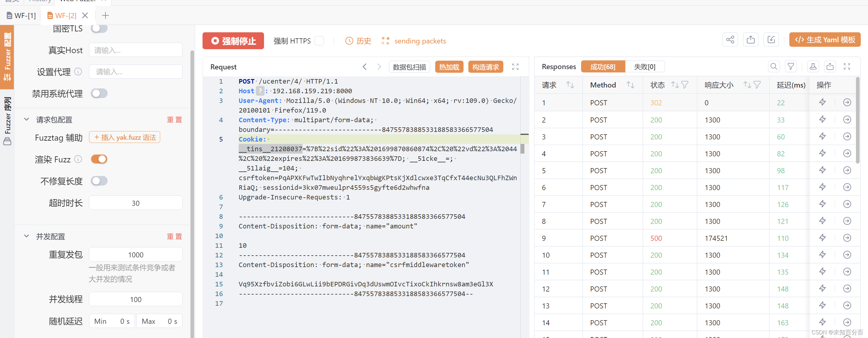Close the WF-[2] tab
Screen dimensions: 868x338
click(85, 15)
